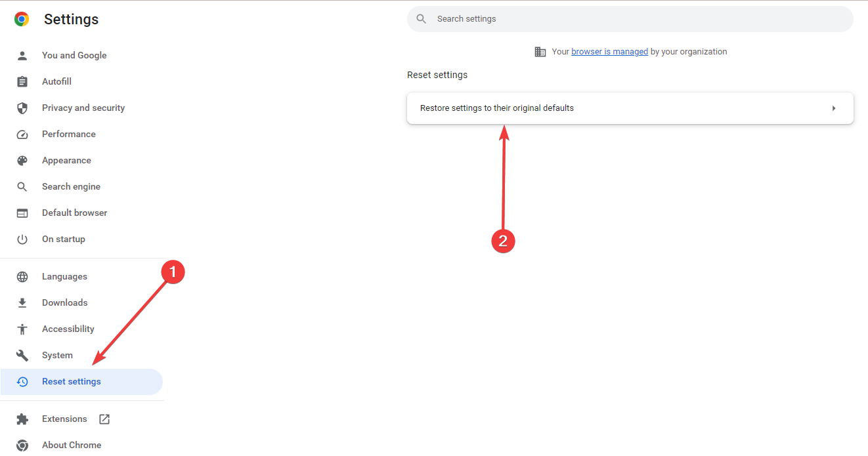This screenshot has width=868, height=456.
Task: Open Accessibility settings
Action: [x=68, y=329]
